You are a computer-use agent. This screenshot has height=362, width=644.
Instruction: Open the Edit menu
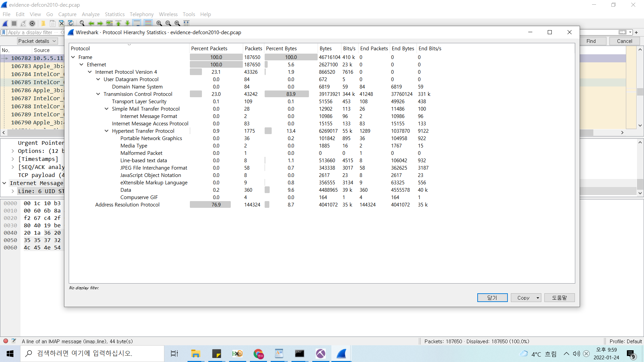[x=20, y=14]
